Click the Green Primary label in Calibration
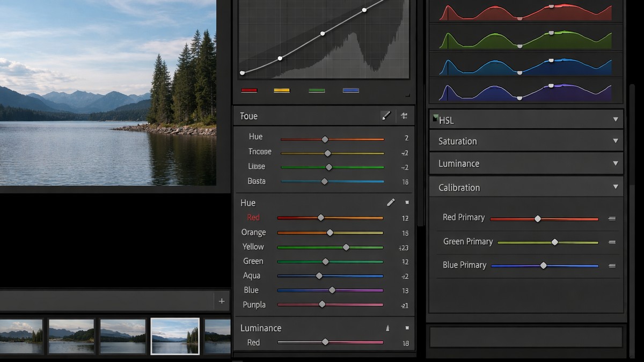The image size is (644, 362). [468, 241]
